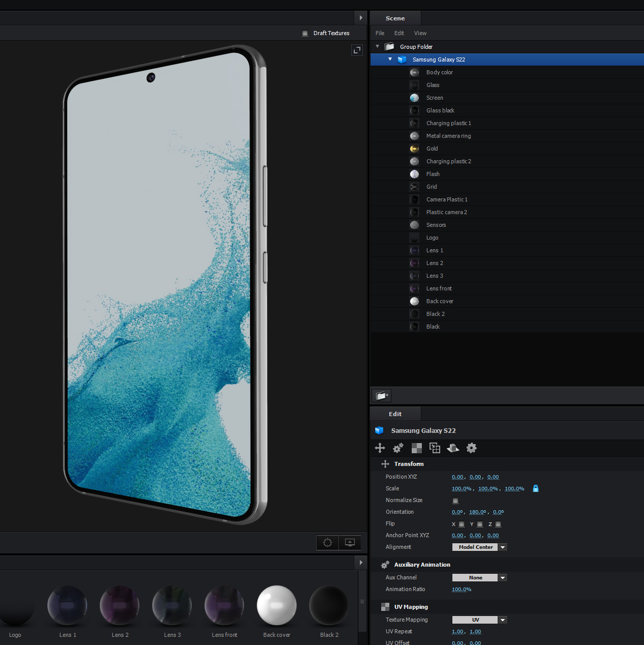The image size is (644, 645).
Task: Toggle the Flip Y checkbox
Action: (480, 524)
